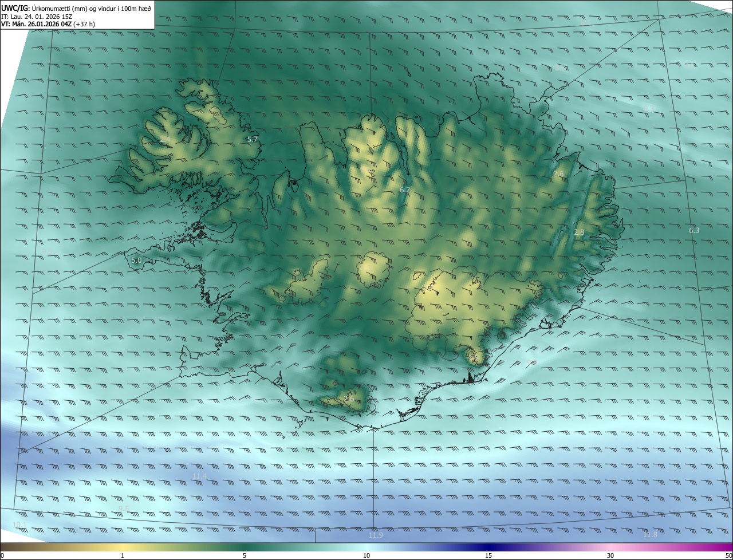Click the 'VT: Mán. 26.01.2026 04Z' valid time
The height and width of the screenshot is (560, 733).
point(36,24)
